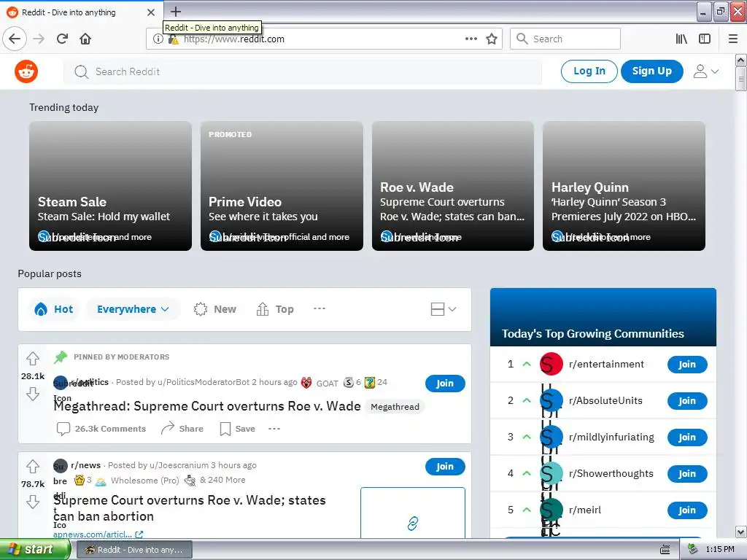Join the r/meirl community

click(x=687, y=510)
